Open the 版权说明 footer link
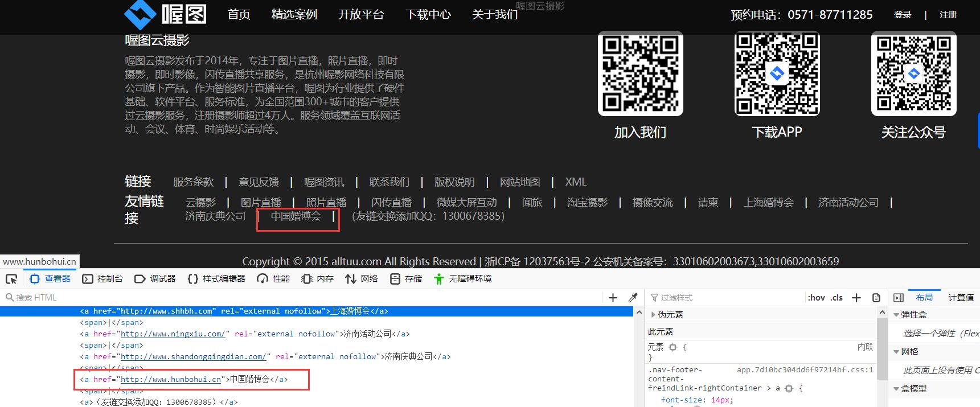Screen dimensions: 980x407 coord(454,182)
